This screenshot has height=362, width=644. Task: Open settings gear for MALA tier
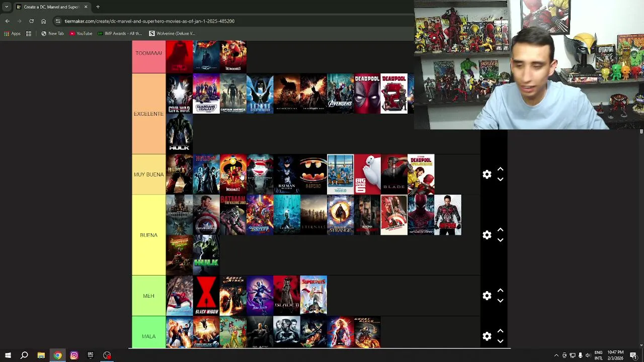pyautogui.click(x=487, y=336)
